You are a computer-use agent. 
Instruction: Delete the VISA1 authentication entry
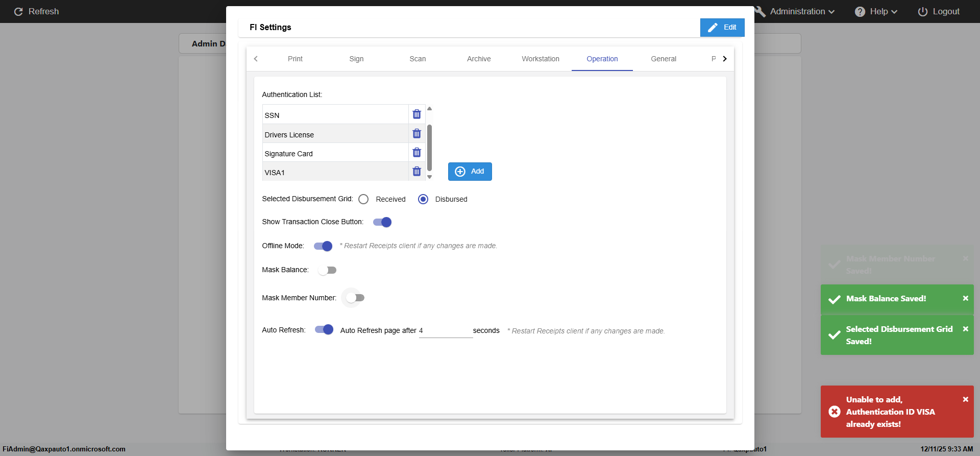tap(416, 172)
